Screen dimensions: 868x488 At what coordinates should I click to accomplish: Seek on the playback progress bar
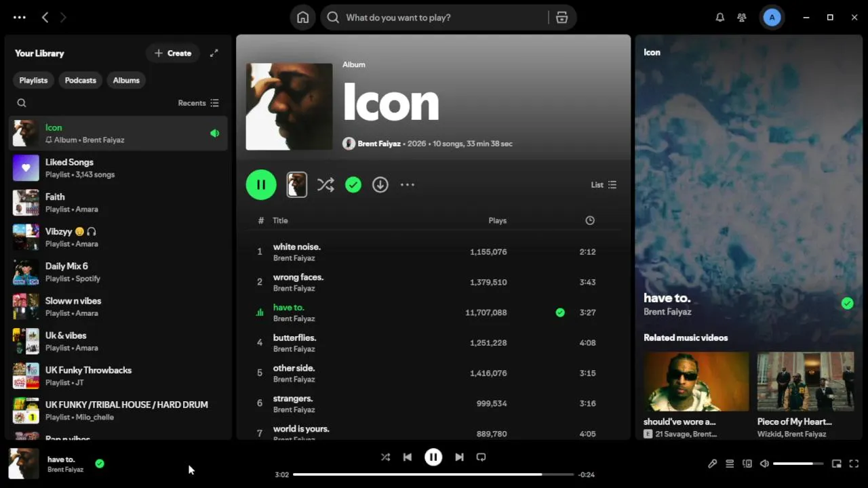(433, 474)
